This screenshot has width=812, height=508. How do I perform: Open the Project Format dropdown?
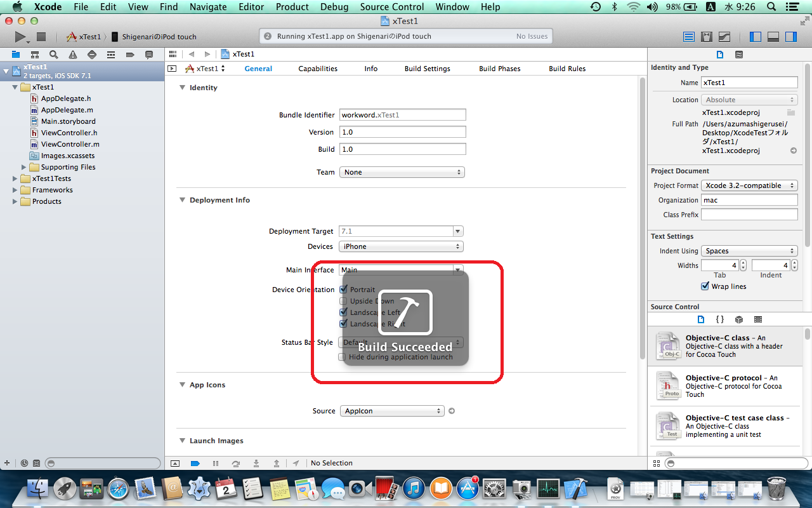pyautogui.click(x=749, y=185)
